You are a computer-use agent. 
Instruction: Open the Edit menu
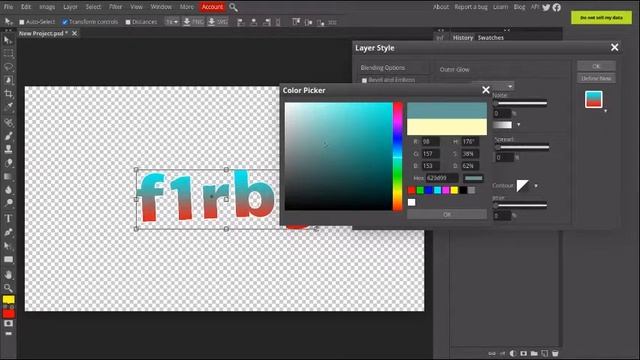(26, 7)
